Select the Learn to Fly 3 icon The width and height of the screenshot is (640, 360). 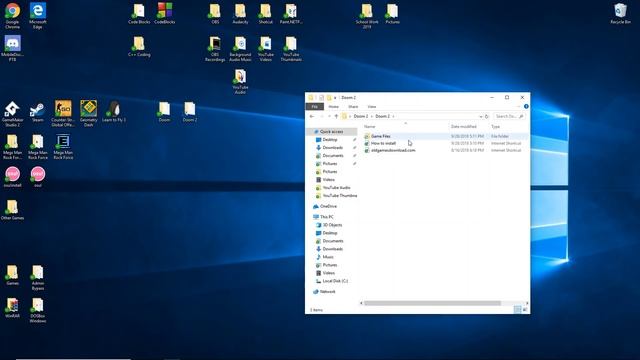(x=114, y=111)
